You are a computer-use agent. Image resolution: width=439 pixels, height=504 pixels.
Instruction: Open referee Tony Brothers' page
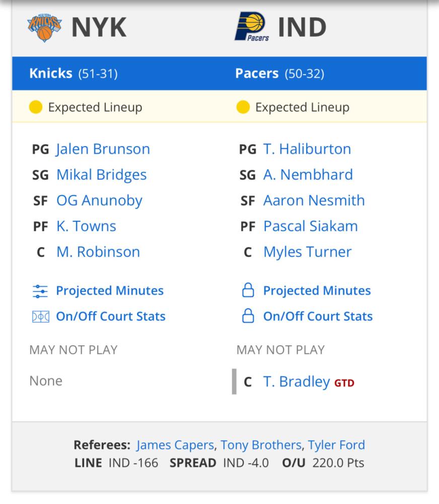pyautogui.click(x=261, y=445)
